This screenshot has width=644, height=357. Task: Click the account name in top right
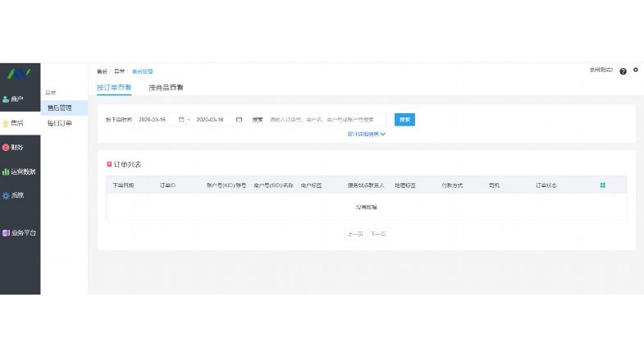click(x=601, y=70)
